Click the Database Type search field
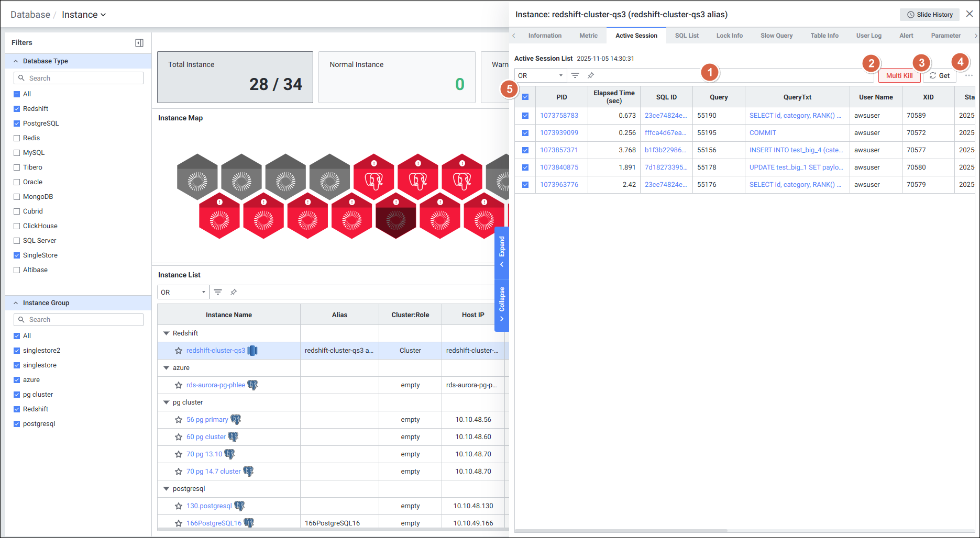The height and width of the screenshot is (538, 980). (x=79, y=78)
